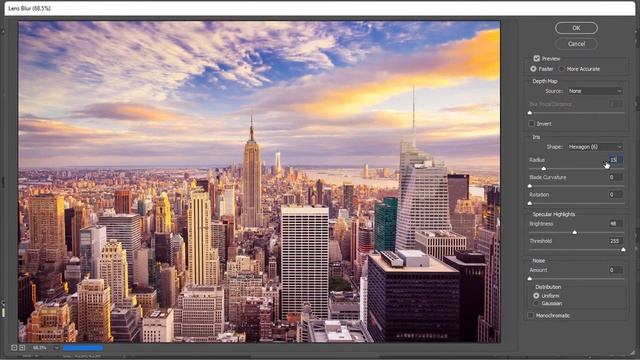Toggle the Preview checkbox
The width and height of the screenshot is (640, 360).
[x=536, y=58]
